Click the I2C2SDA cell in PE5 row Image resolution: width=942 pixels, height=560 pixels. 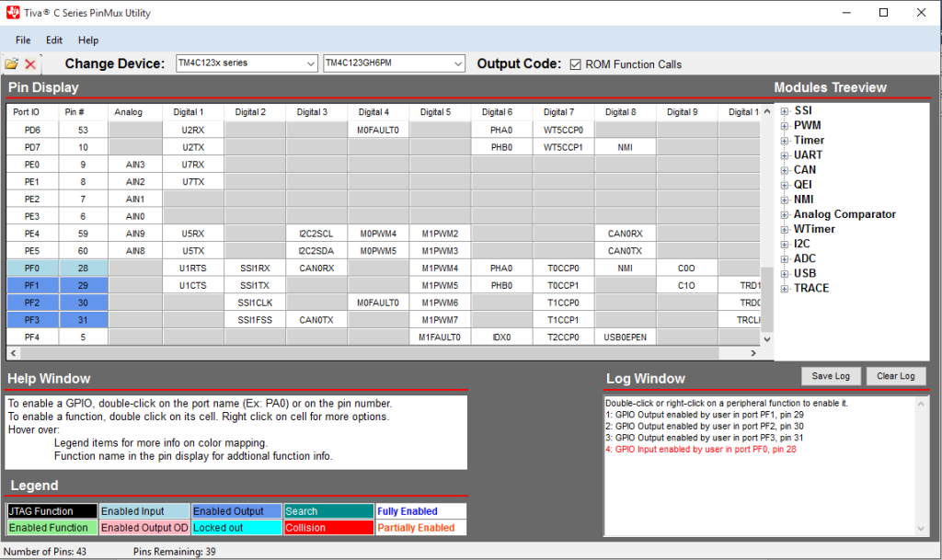316,251
